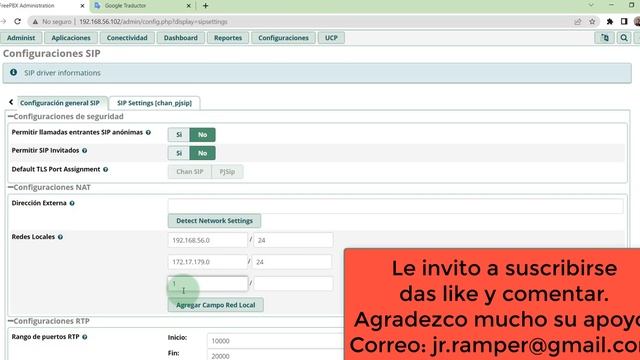Open the Dashboard menu item

pyautogui.click(x=181, y=38)
